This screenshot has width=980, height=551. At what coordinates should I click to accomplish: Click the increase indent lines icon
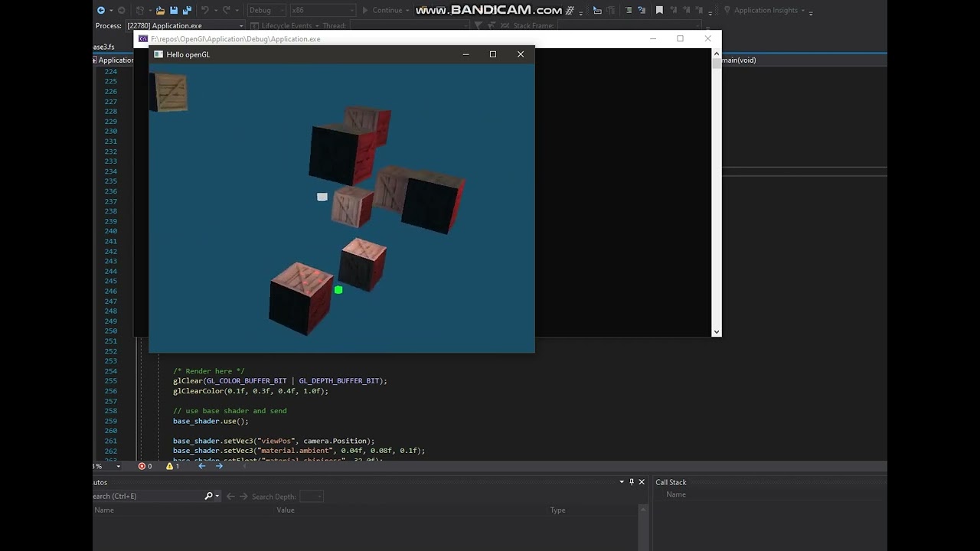pos(629,10)
